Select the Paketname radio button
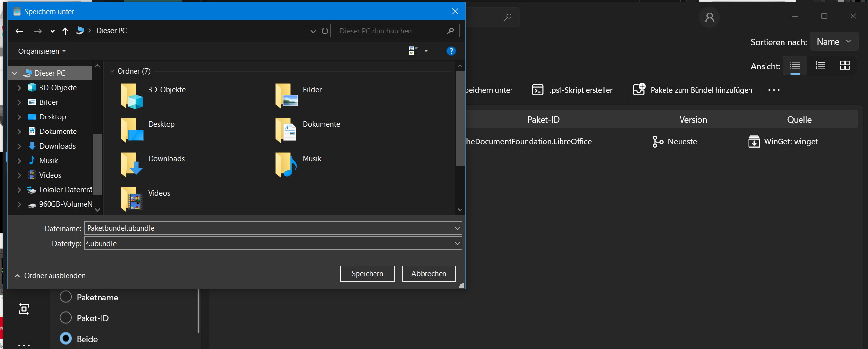The image size is (868, 349). pos(66,297)
